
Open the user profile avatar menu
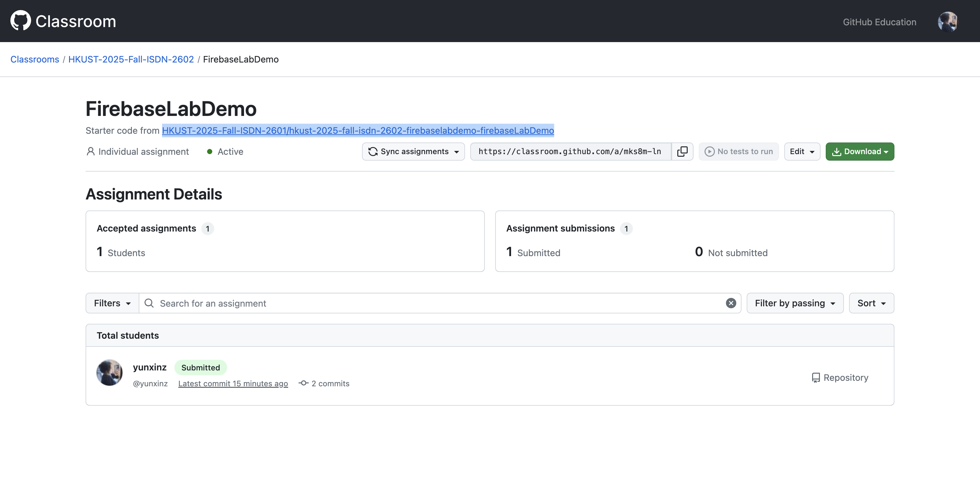947,22
